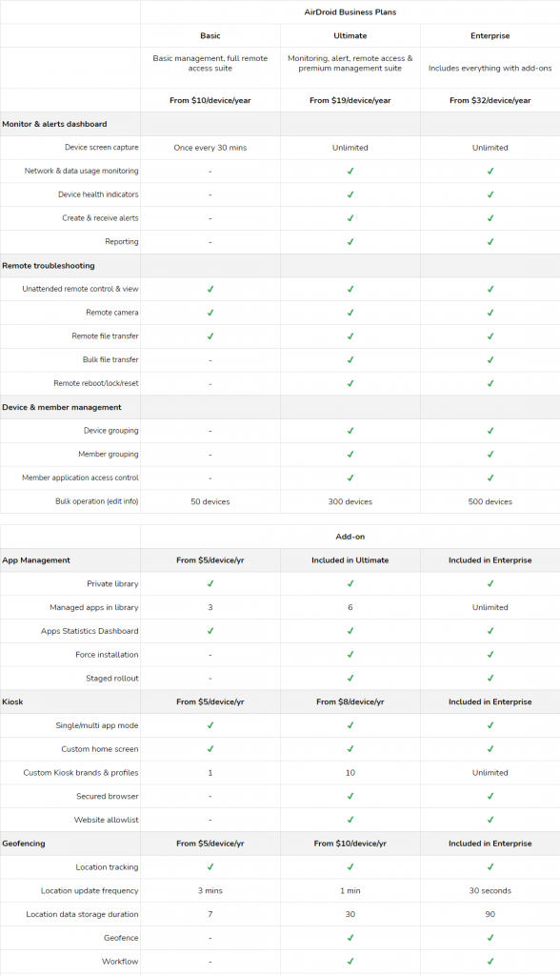Viewport: 560px width, 976px height.
Task: Click the 'Remote troubleshooting' section header
Action: 49,266
